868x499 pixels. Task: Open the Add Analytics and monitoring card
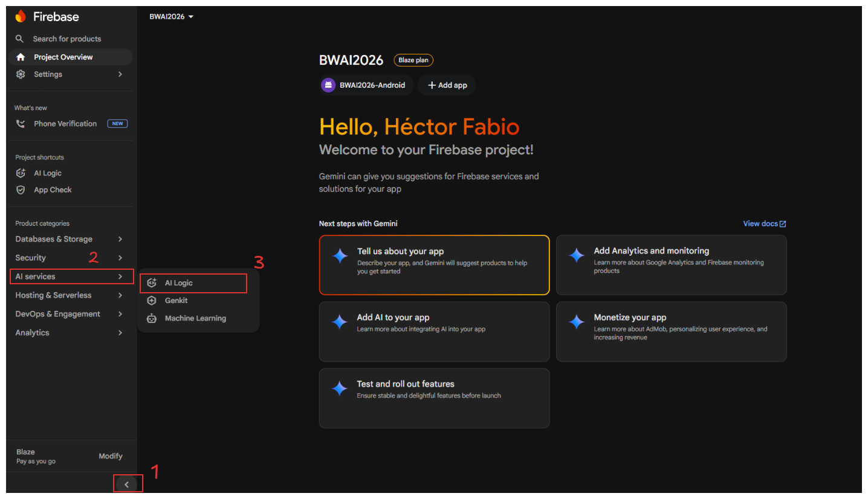tap(671, 265)
